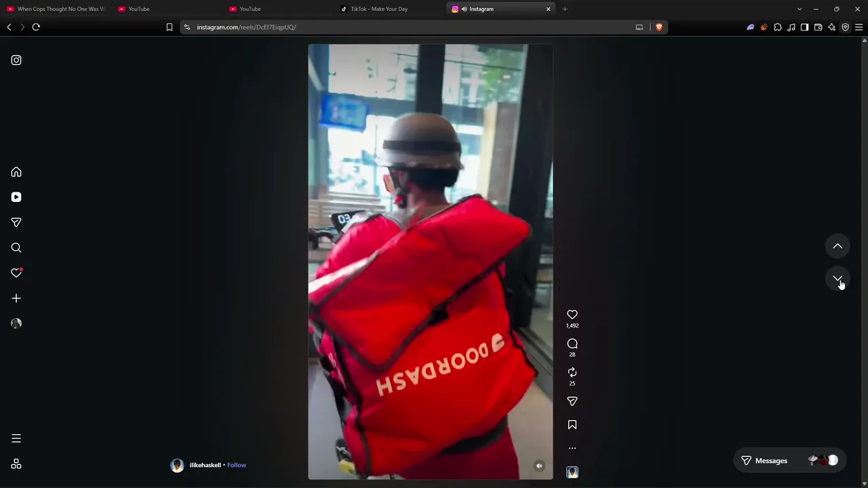The width and height of the screenshot is (868, 488).
Task: Go to the next reel
Action: pos(837,279)
